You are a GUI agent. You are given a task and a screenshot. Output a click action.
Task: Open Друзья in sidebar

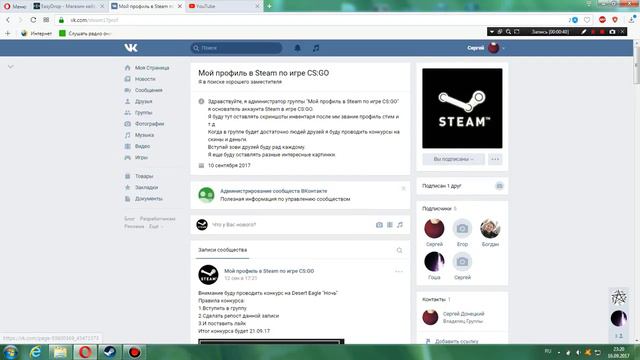138,101
